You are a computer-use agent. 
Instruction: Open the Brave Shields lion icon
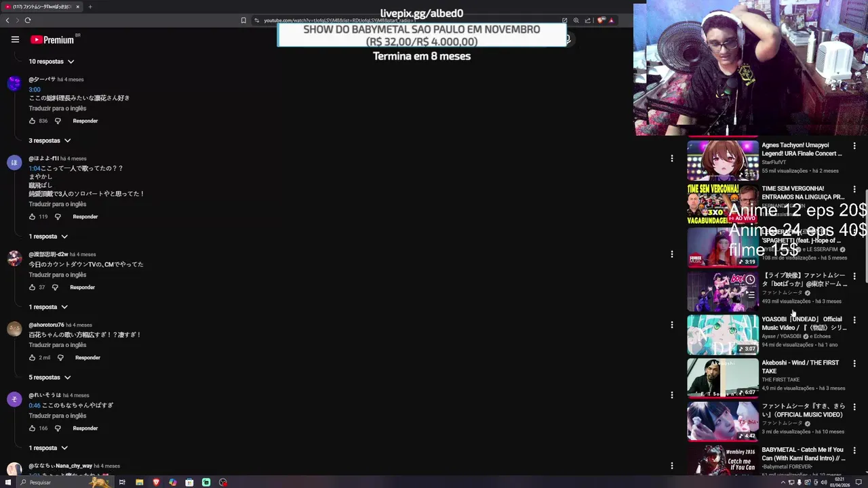click(601, 20)
